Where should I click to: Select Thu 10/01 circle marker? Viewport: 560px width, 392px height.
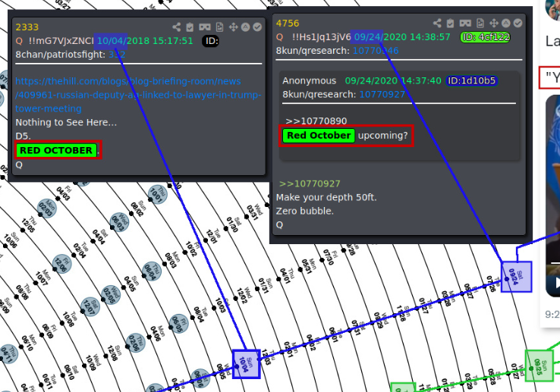158,194
